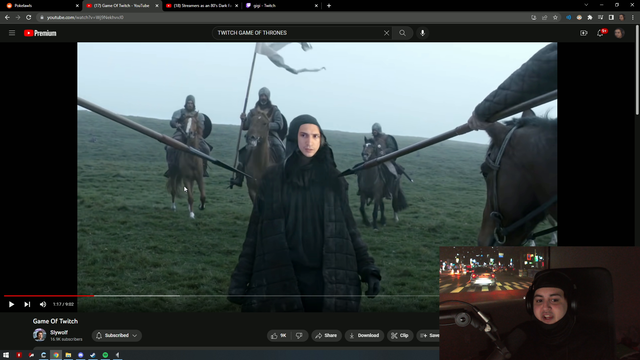The image size is (640, 360).
Task: Bookmark this page with star icon
Action: [x=555, y=18]
